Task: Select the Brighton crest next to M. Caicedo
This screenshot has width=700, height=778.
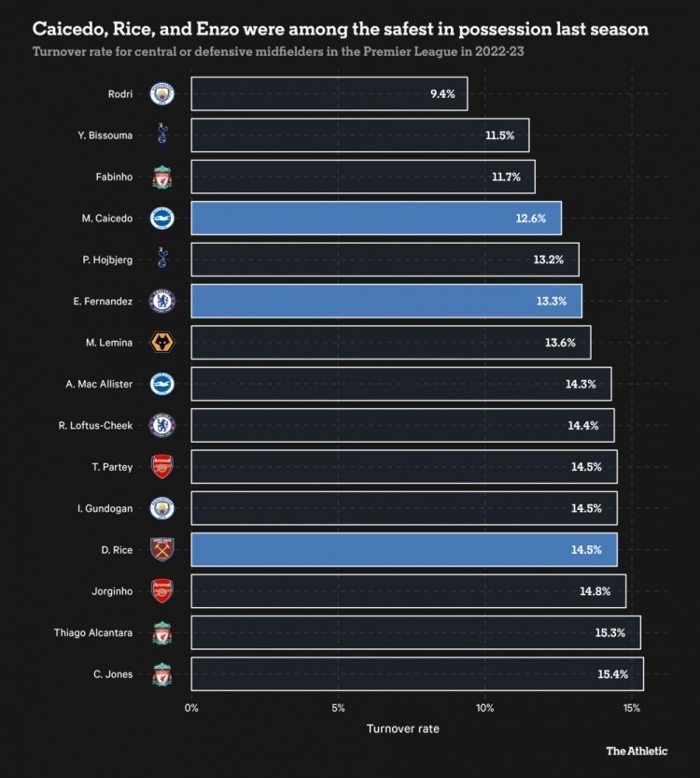Action: (162, 218)
